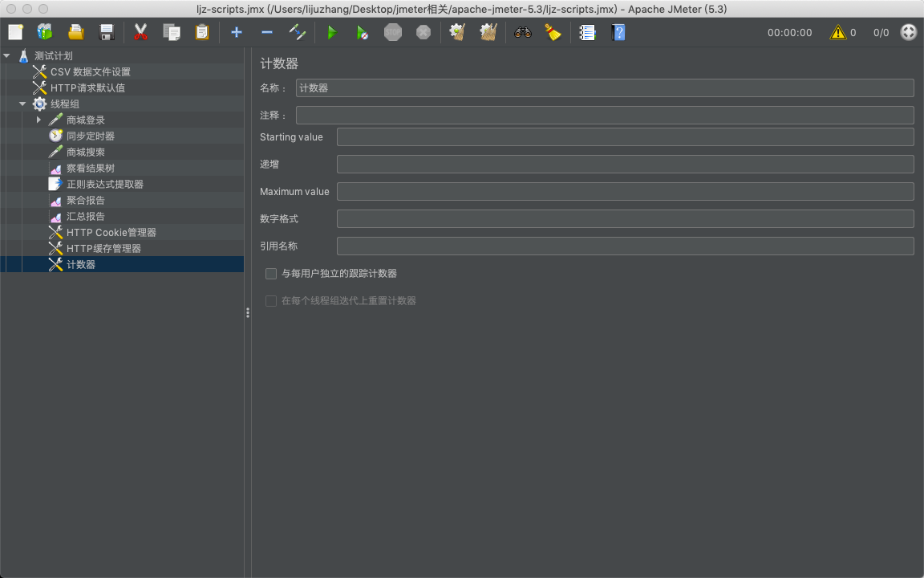
Task: Click the 0/0 thread count display
Action: pyautogui.click(x=881, y=33)
